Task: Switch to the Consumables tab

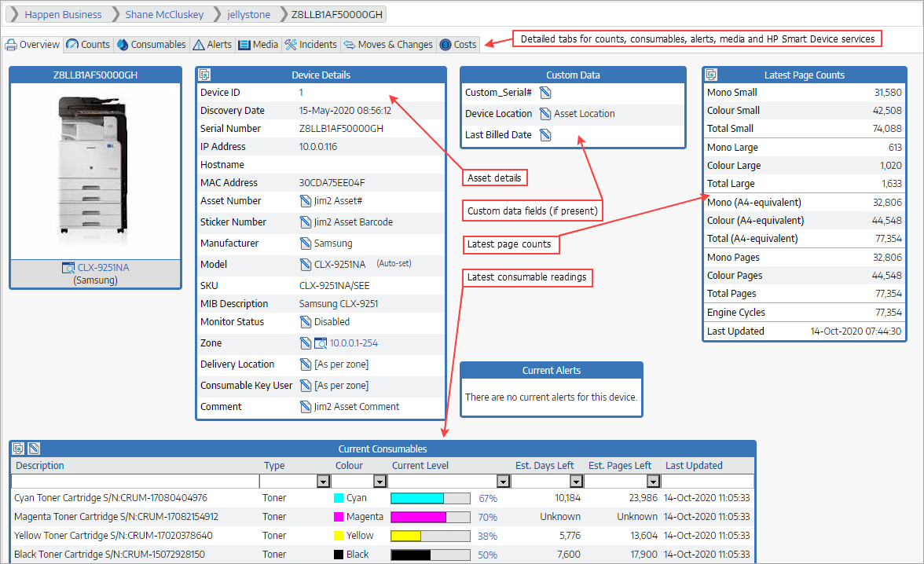Action: coord(152,45)
